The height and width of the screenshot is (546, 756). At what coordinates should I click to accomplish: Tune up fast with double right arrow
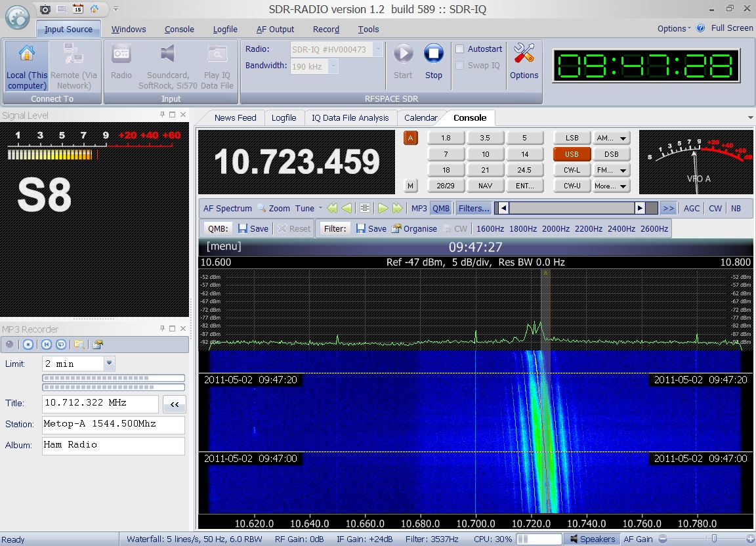(398, 208)
